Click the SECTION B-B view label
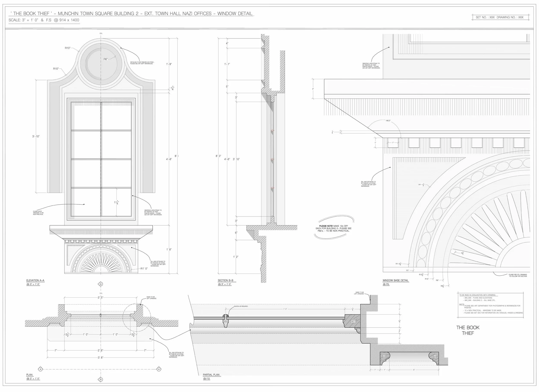Screen dimensions: 539x392 225,281
